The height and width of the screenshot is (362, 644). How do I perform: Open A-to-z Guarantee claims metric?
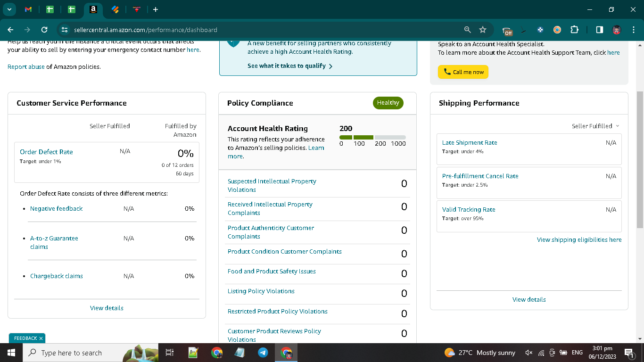54,242
